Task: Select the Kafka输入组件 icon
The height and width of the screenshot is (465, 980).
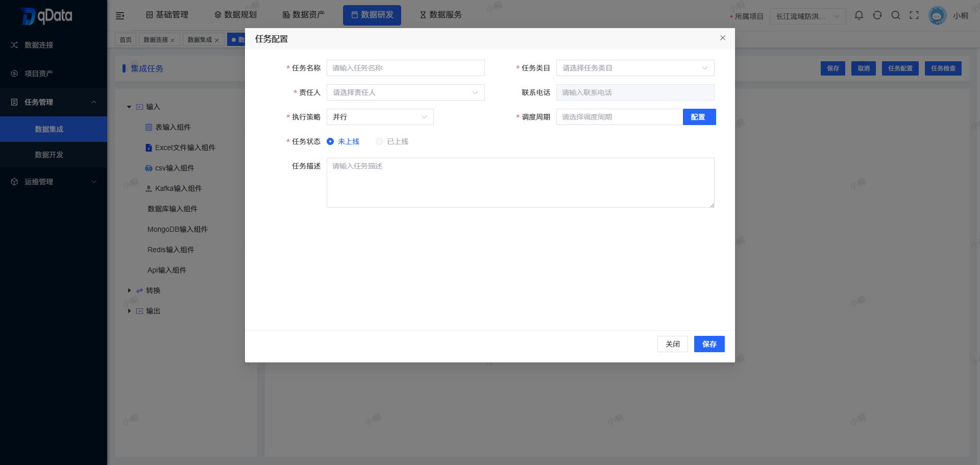Action: [x=149, y=188]
